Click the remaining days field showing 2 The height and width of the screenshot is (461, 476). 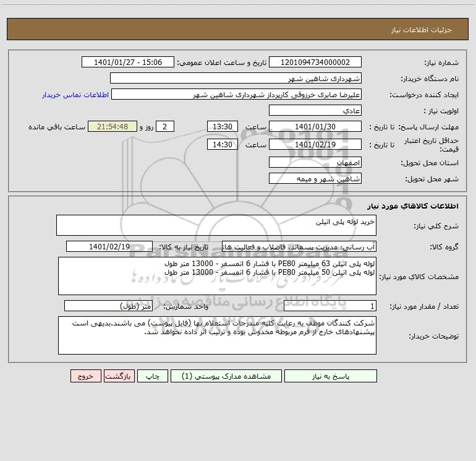coord(165,126)
